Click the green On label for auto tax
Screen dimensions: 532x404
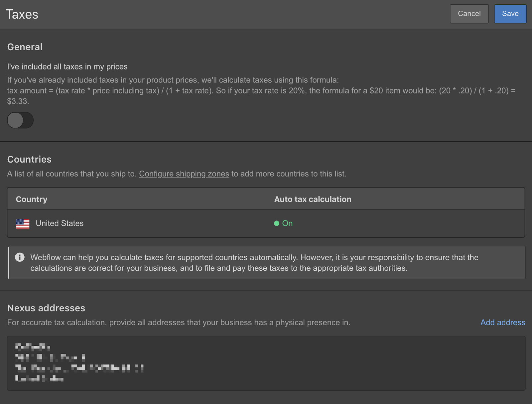coord(287,223)
